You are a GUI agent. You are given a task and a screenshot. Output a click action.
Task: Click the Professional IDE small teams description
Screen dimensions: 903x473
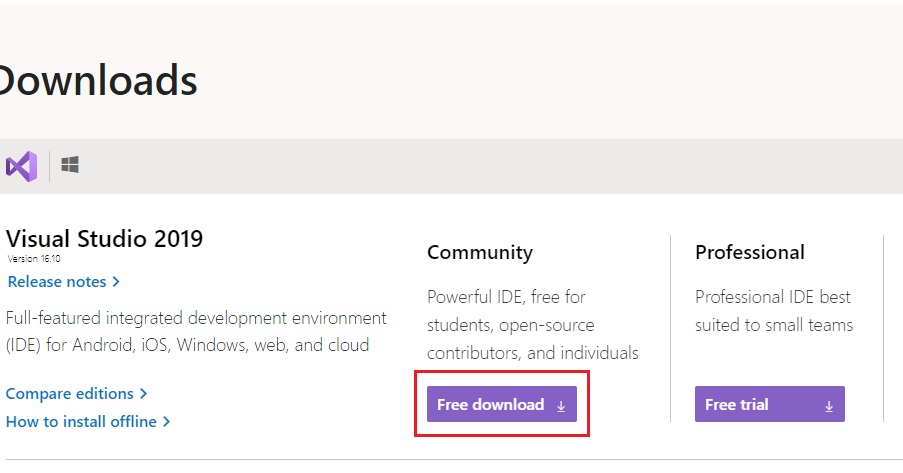773,311
